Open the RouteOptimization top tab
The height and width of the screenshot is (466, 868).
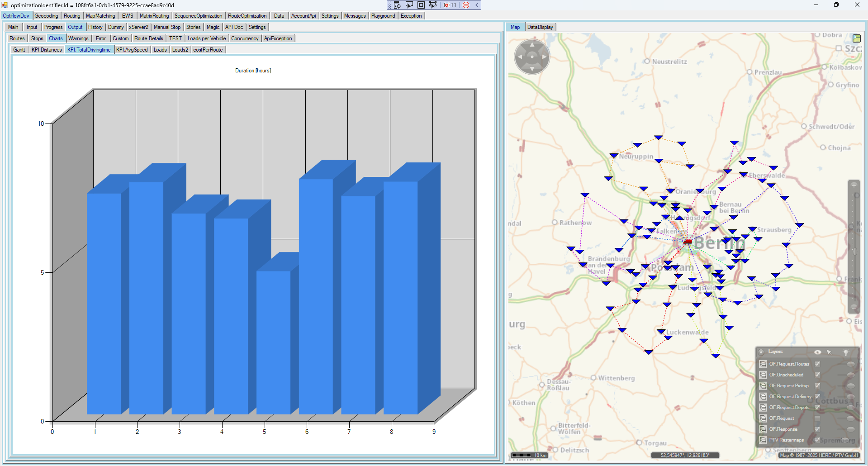point(247,16)
